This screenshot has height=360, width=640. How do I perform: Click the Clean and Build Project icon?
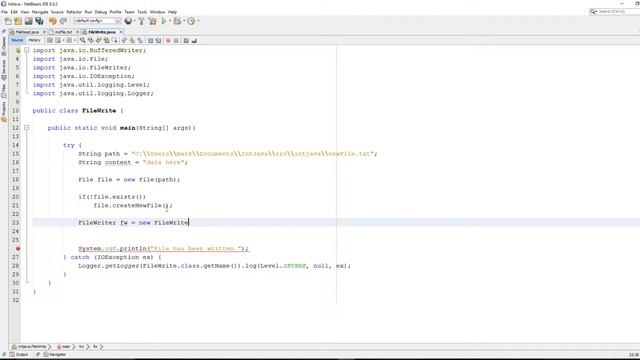152,21
